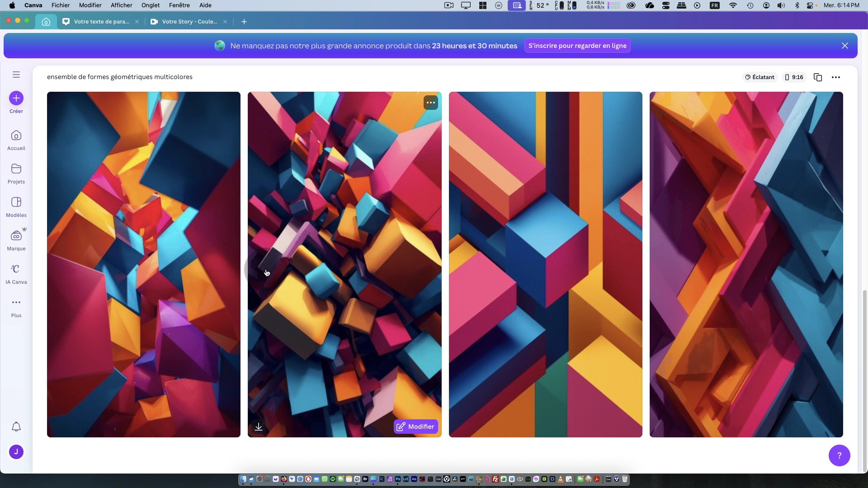Screen dimensions: 868x488
Task: Open IA Canva in sidebar
Action: (x=16, y=269)
